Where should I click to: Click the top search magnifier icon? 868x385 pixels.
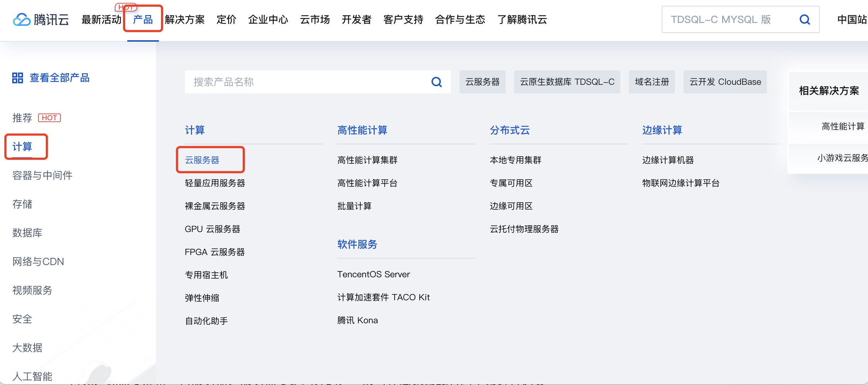coord(805,19)
